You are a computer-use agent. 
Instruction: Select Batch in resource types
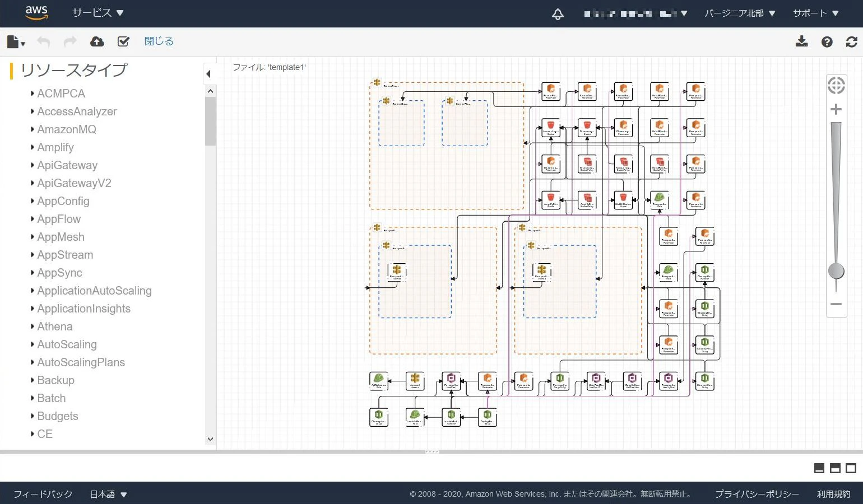click(x=51, y=398)
